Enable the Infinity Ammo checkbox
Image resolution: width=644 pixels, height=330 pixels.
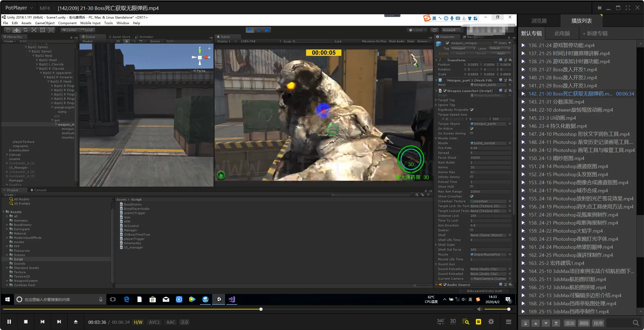click(472, 177)
